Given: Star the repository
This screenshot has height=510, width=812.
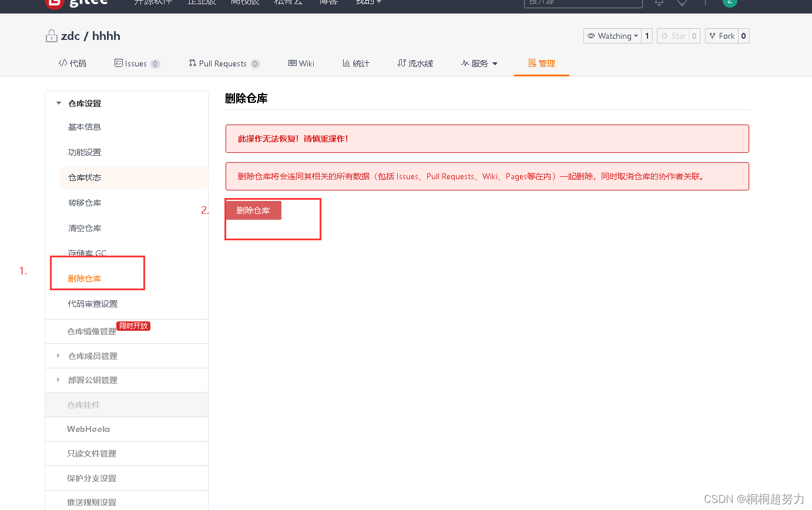Looking at the screenshot, I should [673, 36].
